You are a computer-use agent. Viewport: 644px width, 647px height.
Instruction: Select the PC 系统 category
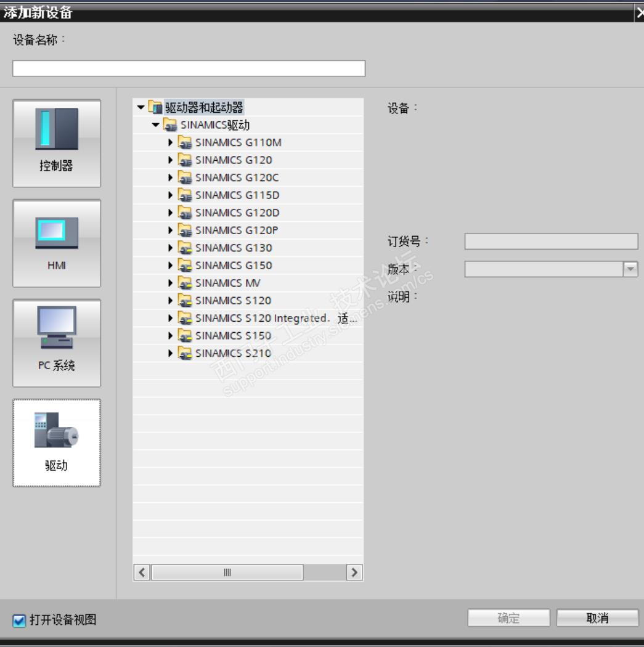[x=57, y=343]
